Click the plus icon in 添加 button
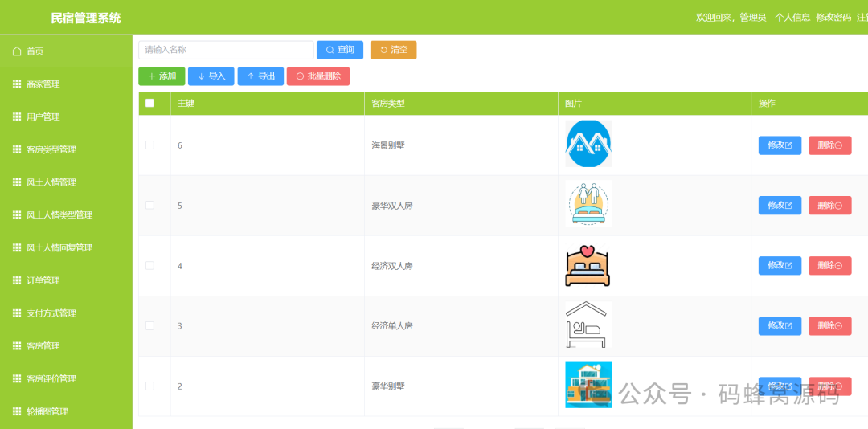 pyautogui.click(x=152, y=76)
